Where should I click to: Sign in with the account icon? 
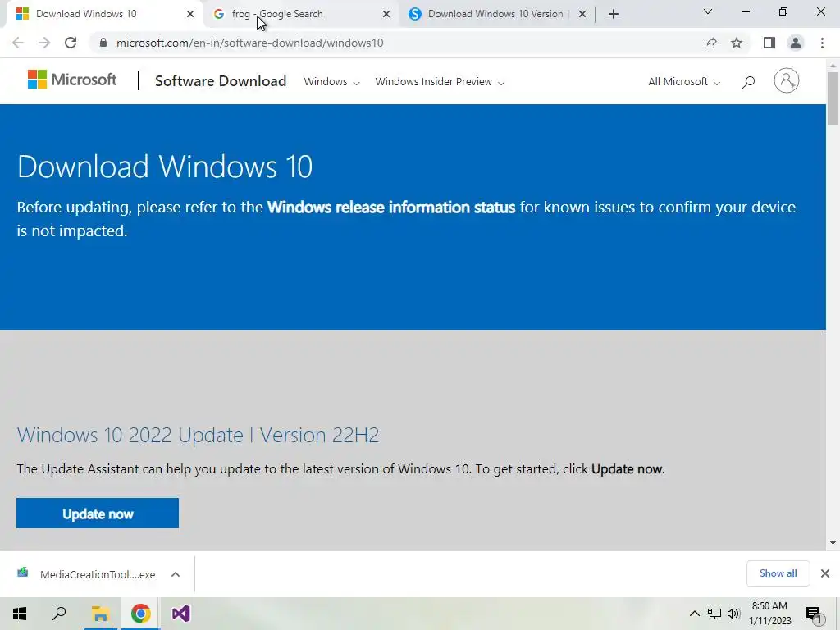click(787, 81)
